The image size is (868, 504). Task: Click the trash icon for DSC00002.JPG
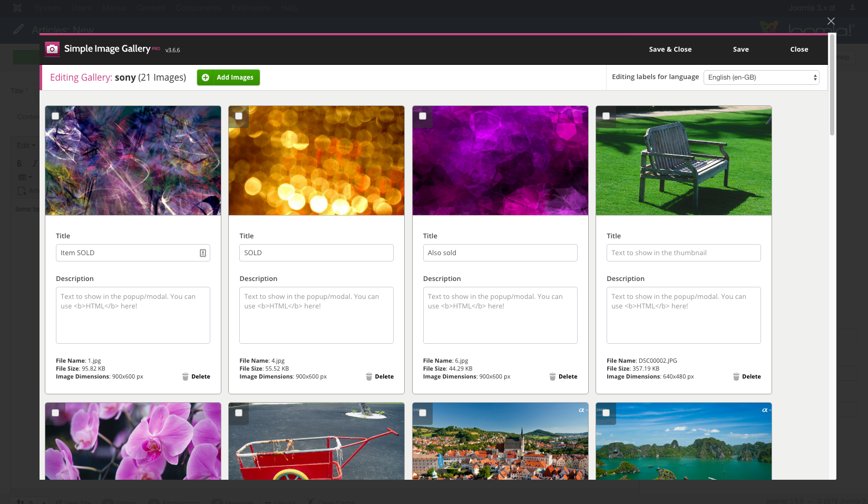tap(736, 376)
